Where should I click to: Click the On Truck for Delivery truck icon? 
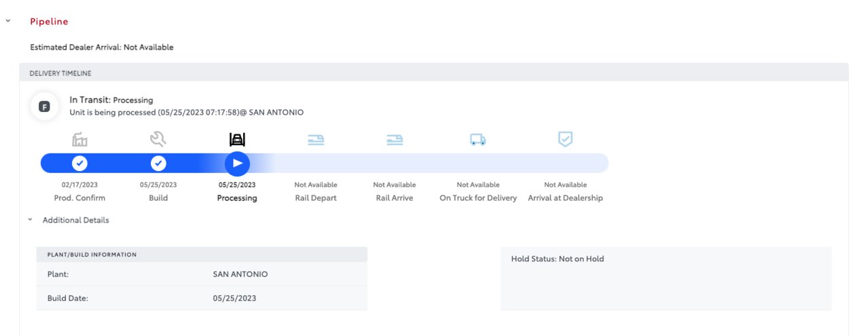tap(478, 140)
